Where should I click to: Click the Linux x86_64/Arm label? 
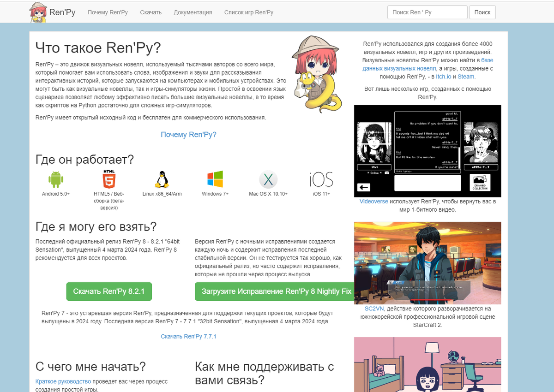click(x=162, y=194)
